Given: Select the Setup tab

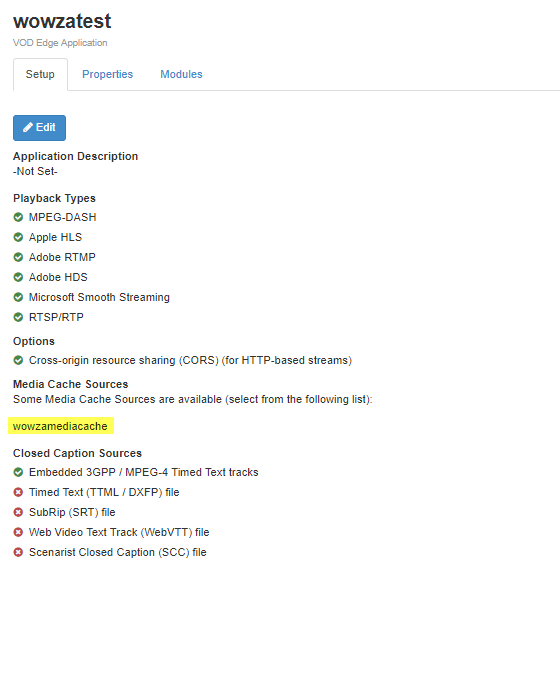Looking at the screenshot, I should coord(40,74).
